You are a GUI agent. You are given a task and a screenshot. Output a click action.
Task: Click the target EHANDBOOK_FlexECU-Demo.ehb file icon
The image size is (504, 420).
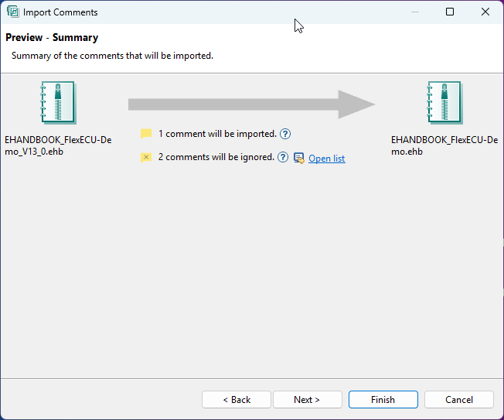point(444,103)
